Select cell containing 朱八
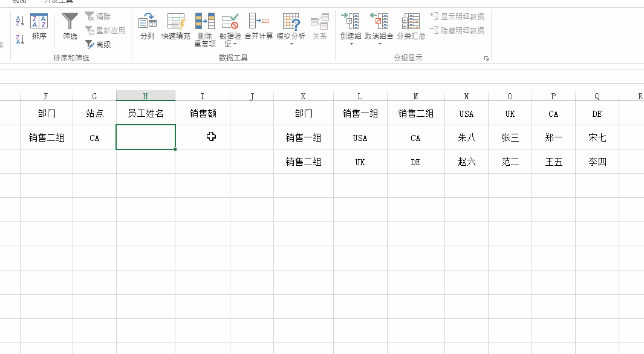This screenshot has width=644, height=354. tap(467, 138)
